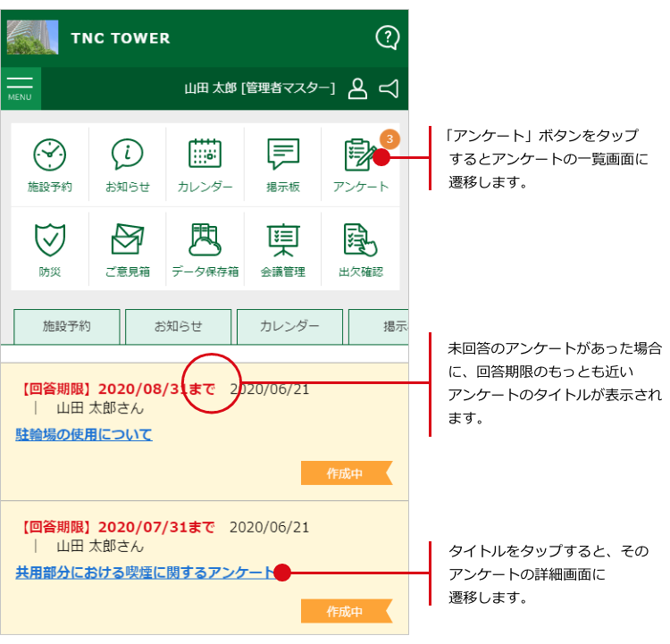Switch to the 施設予約 tab
This screenshot has height=644, width=670.
tap(67, 327)
